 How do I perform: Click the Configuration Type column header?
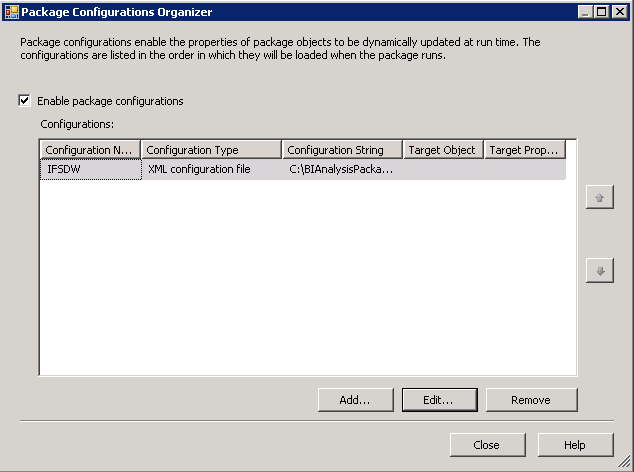(211, 150)
